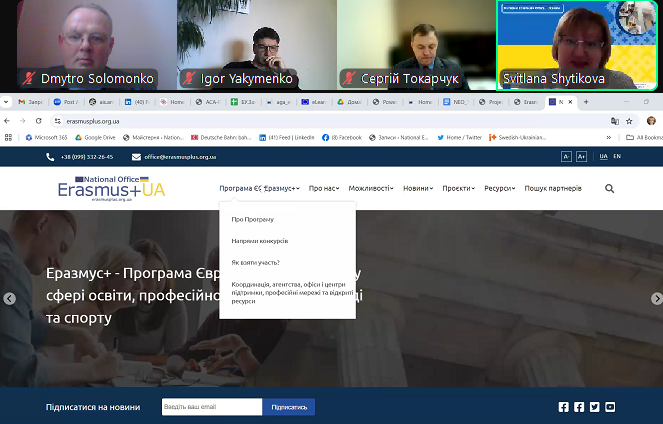This screenshot has width=663, height=424.
Task: Close the active browser tab
Action: click(570, 102)
